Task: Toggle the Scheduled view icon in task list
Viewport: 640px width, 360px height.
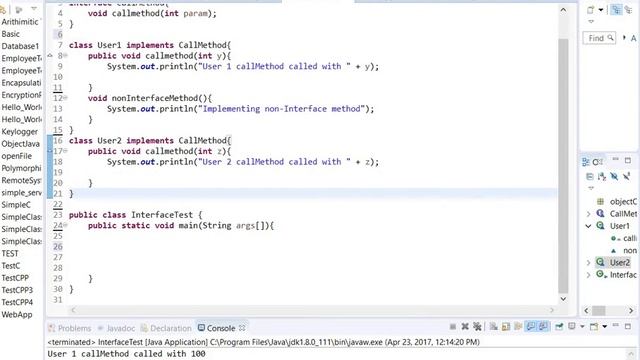Action: [x=628, y=10]
